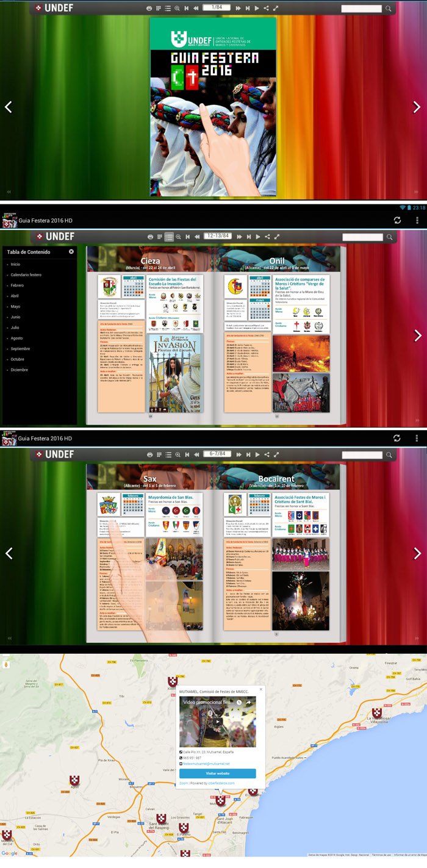Go to last page in 1/84 viewer
This screenshot has width=427, height=868.
pos(248,9)
